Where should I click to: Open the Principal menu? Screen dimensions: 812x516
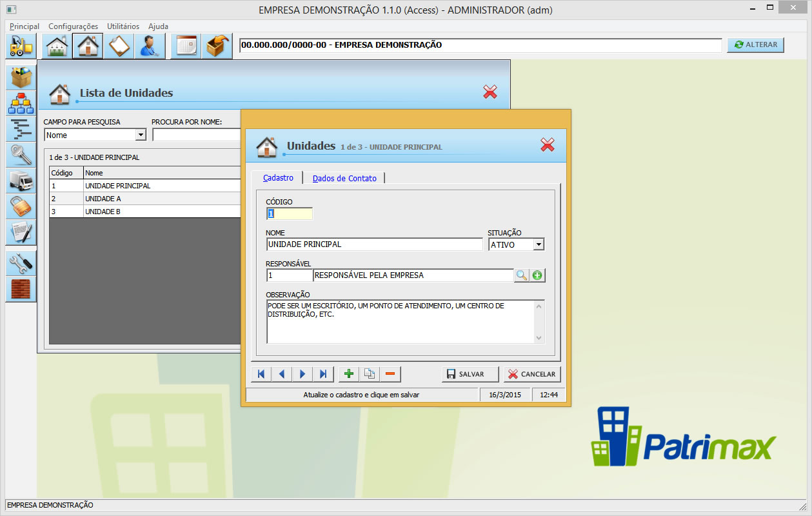click(25, 26)
